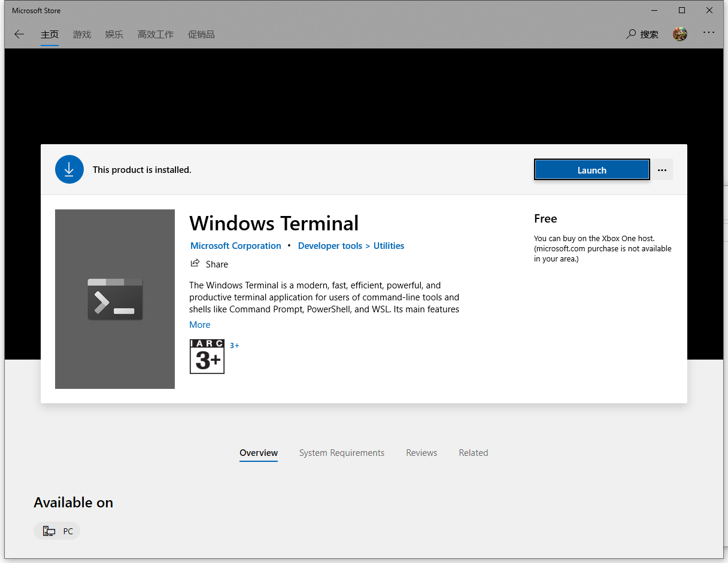Maximize the Microsoft Store window
This screenshot has height=563, width=728.
[x=681, y=10]
